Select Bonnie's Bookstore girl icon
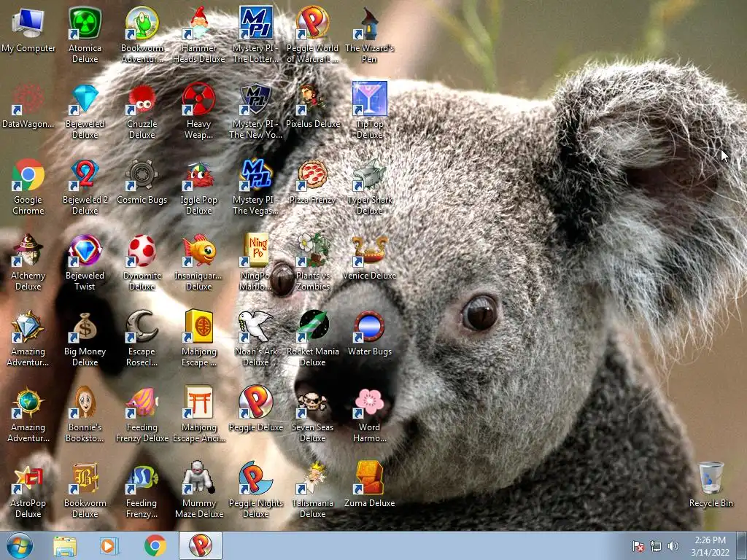This screenshot has width=747, height=560. tap(85, 402)
